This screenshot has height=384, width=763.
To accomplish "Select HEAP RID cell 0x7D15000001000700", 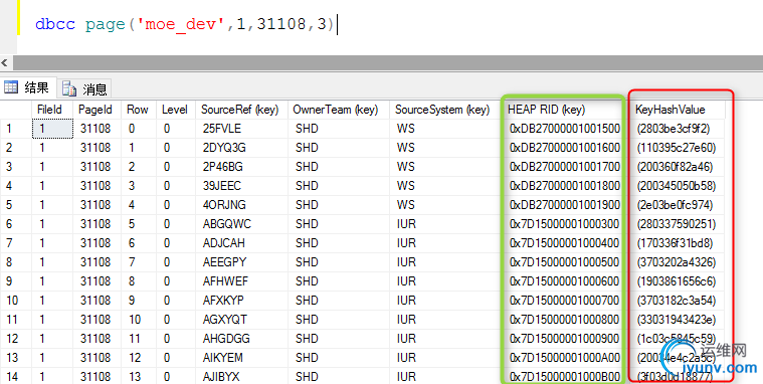I will click(x=564, y=300).
